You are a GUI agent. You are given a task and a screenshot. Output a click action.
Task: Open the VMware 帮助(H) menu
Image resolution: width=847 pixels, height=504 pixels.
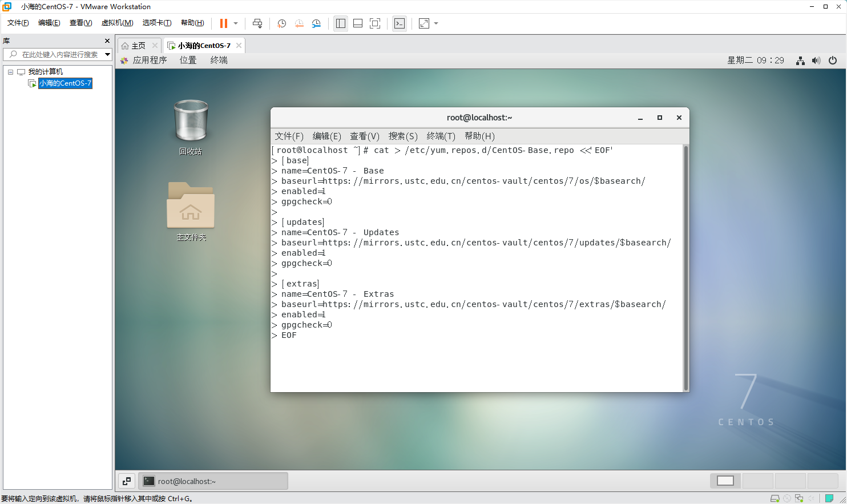click(x=192, y=23)
